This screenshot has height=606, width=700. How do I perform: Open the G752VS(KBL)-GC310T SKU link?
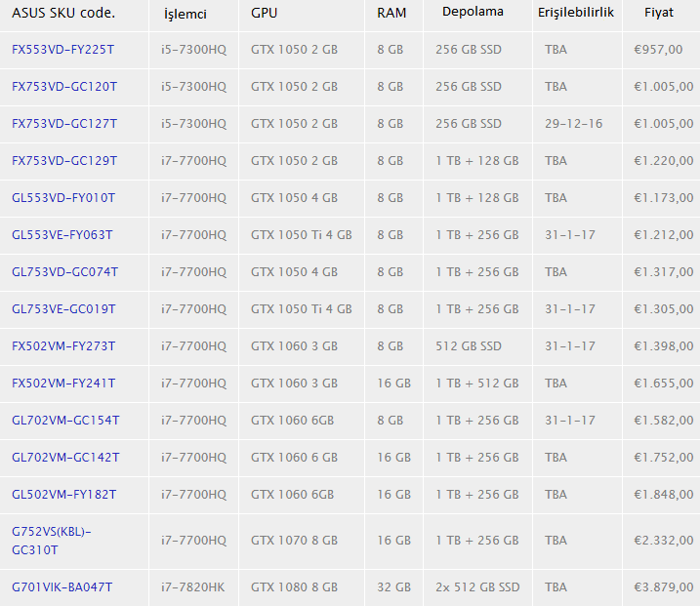(52, 541)
